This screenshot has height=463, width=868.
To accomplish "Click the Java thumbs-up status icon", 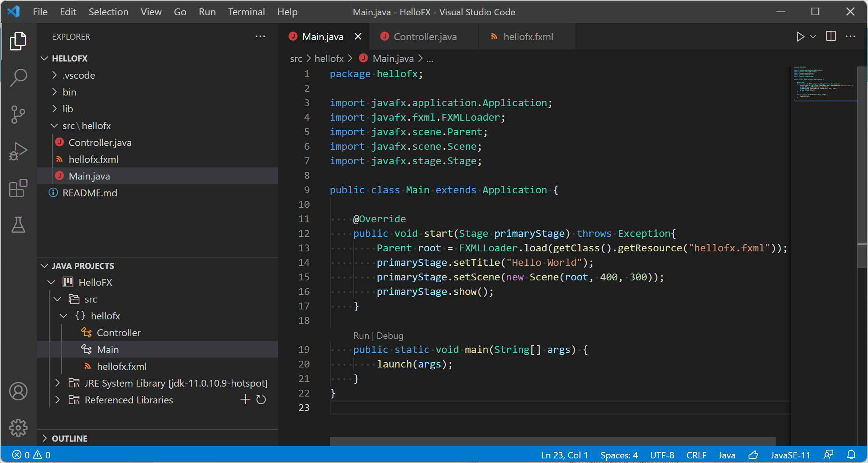I will tap(753, 455).
